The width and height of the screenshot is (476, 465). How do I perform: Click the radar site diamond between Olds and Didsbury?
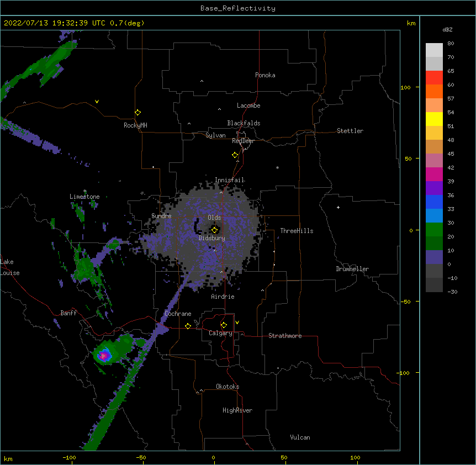215,230
